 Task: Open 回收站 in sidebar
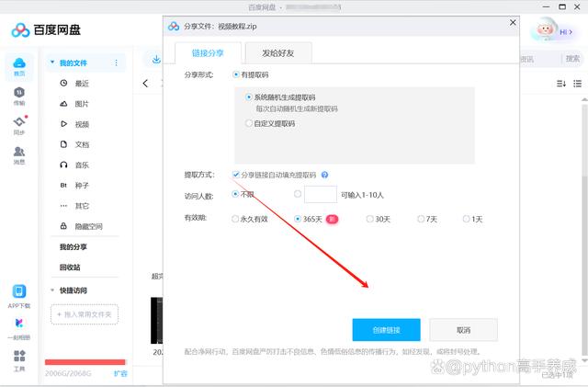click(70, 267)
